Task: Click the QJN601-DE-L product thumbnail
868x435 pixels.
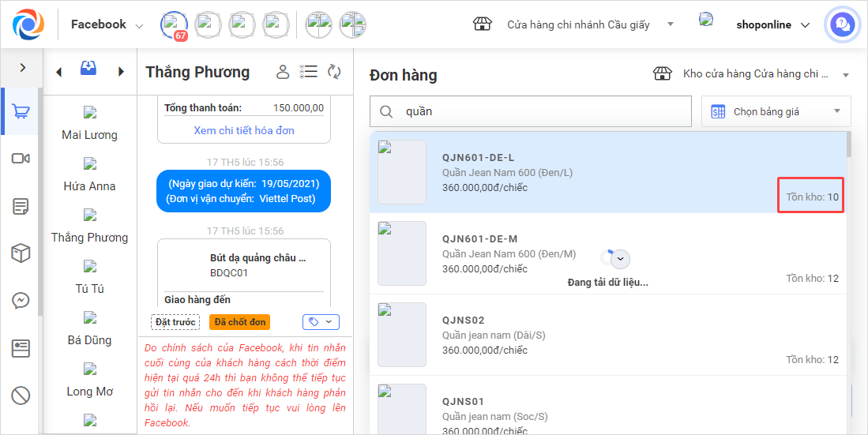Action: [x=402, y=172]
